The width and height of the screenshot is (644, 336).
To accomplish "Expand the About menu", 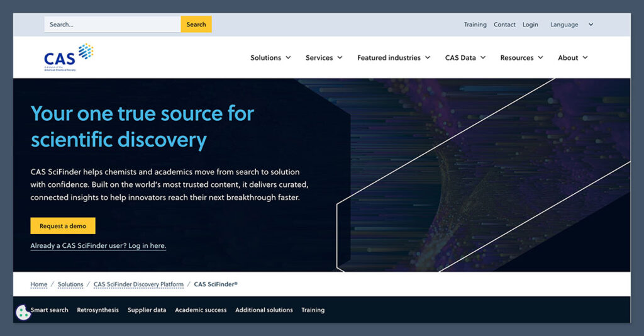I will tap(572, 57).
